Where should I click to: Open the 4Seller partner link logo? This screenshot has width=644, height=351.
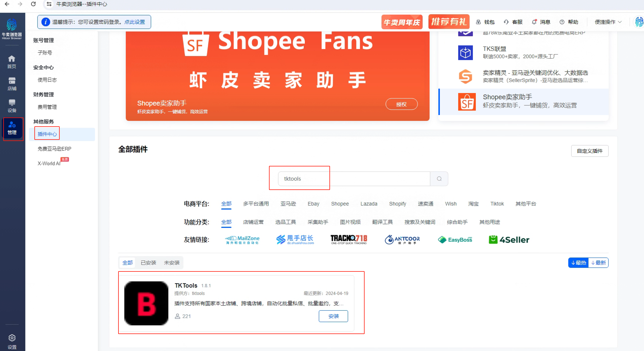click(x=509, y=240)
